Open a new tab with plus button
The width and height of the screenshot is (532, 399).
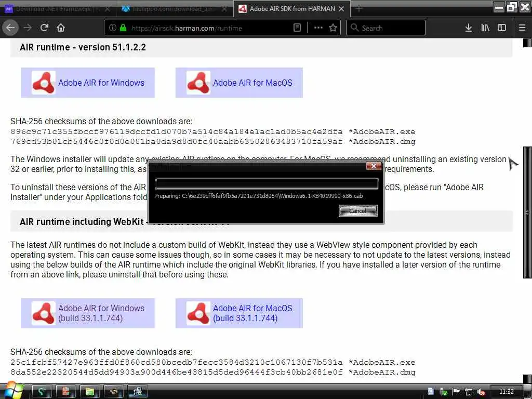click(x=359, y=9)
